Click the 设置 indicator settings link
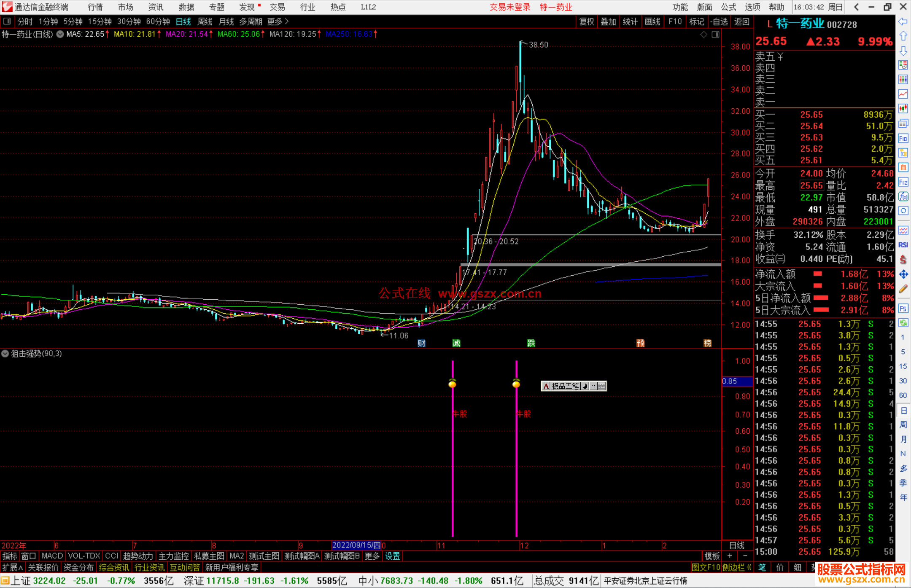The height and width of the screenshot is (588, 911). click(392, 556)
